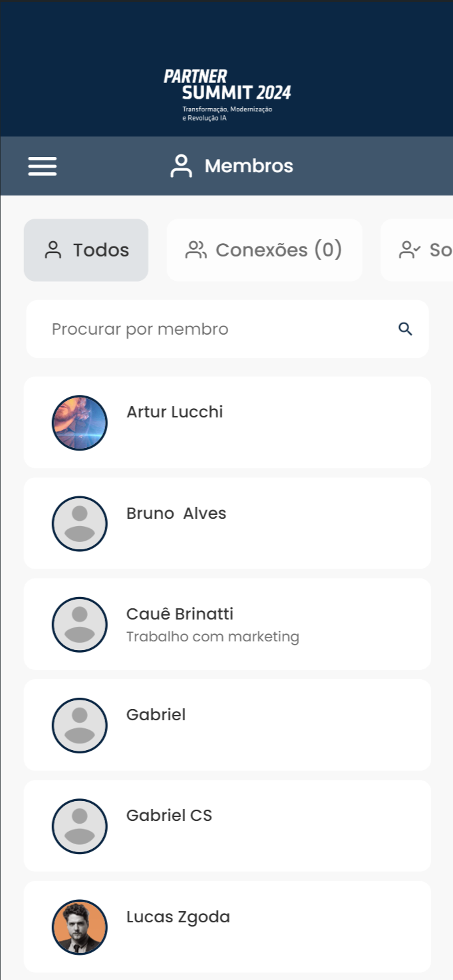
Task: Select the Todos tab
Action: [86, 250]
